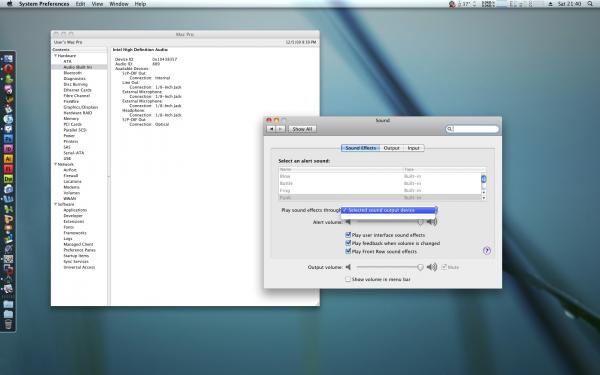Select Applications under Software
The height and width of the screenshot is (375, 600).
coord(75,210)
